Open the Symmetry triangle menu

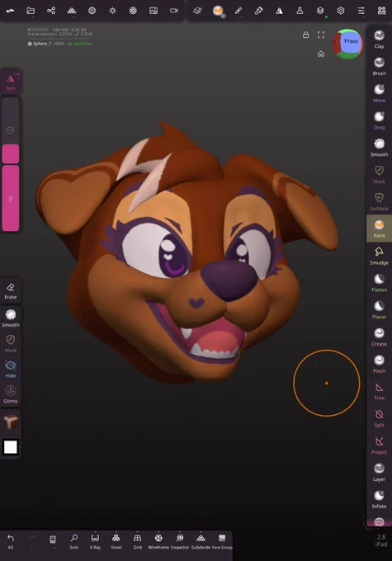pos(279,11)
